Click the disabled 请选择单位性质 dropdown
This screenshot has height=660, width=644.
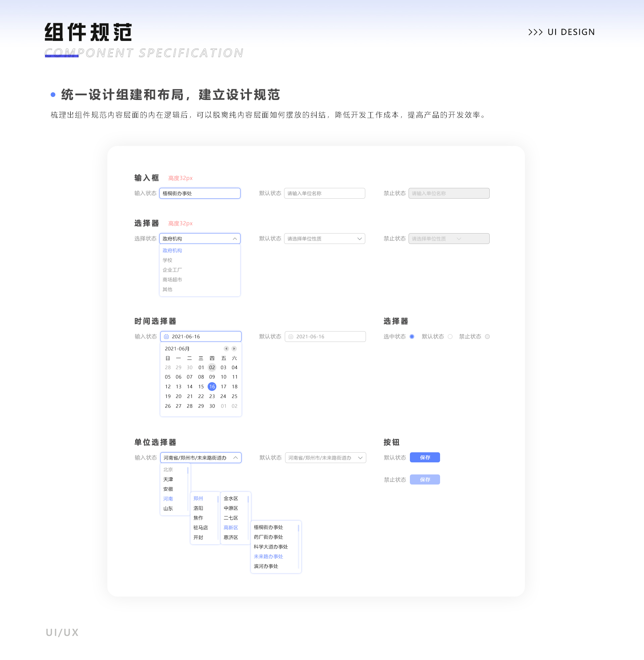click(x=449, y=239)
